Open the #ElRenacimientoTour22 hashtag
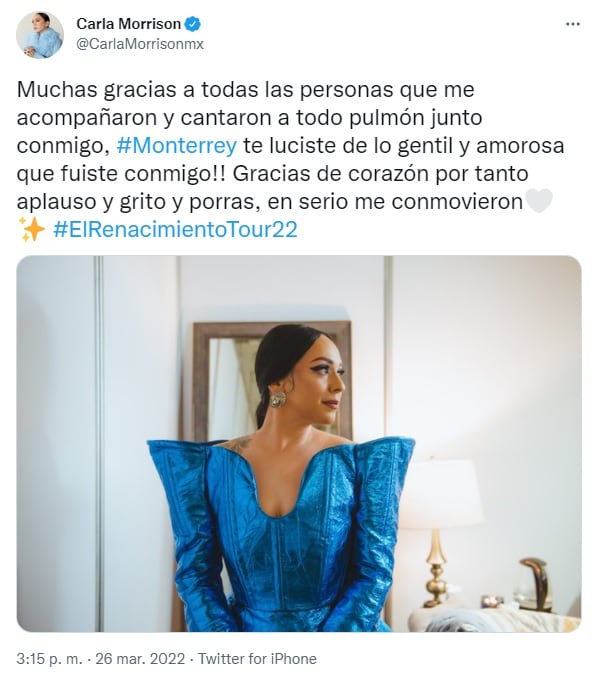 click(175, 229)
